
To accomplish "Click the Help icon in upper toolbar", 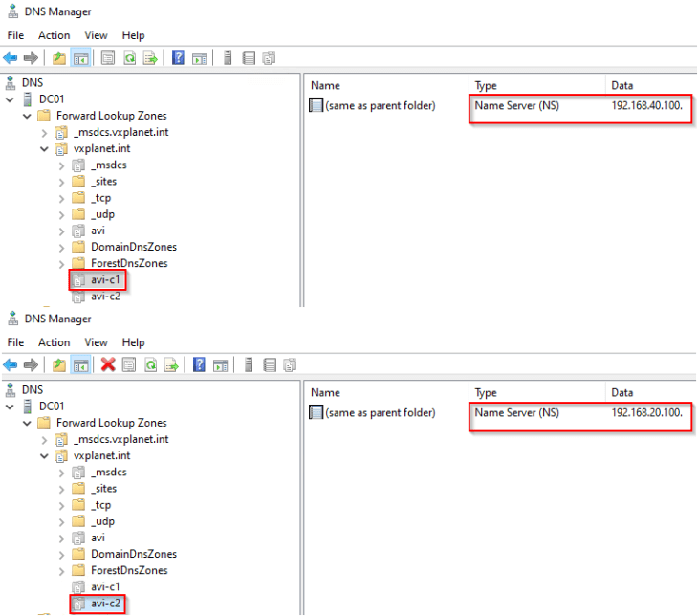I will point(178,57).
